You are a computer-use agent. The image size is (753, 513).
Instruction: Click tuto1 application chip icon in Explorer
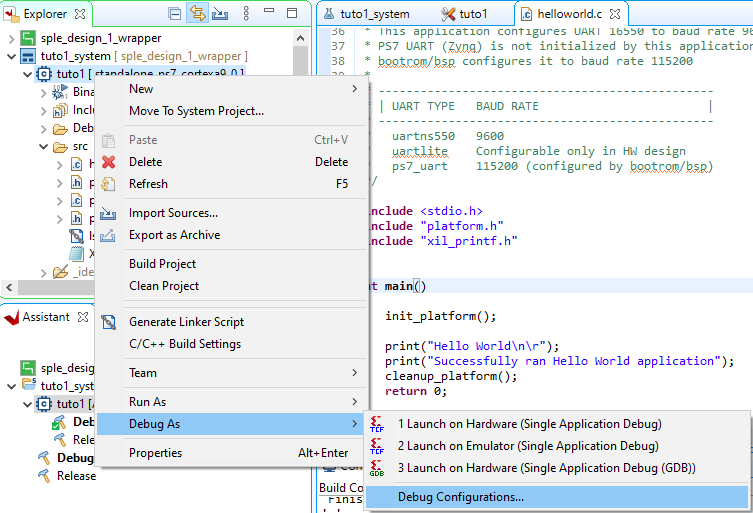pos(44,74)
